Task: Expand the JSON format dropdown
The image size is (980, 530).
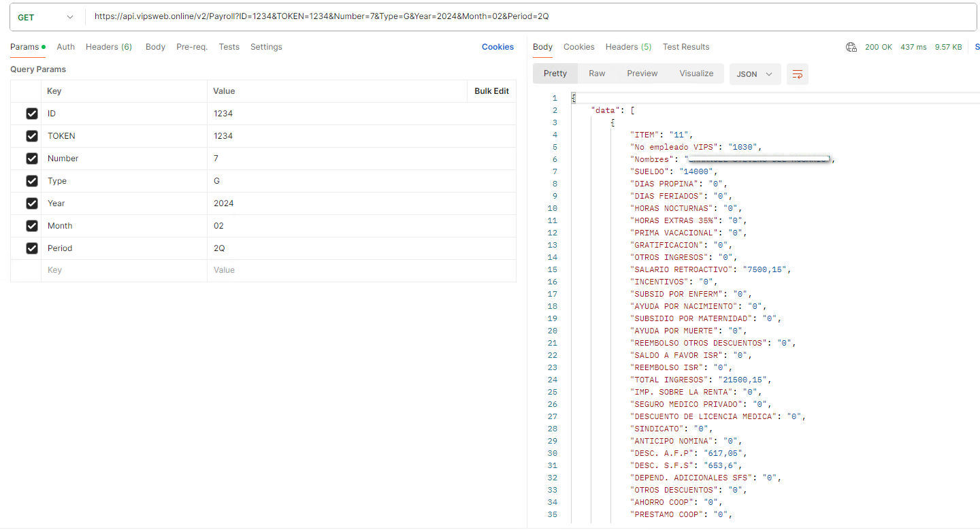Action: click(x=755, y=74)
